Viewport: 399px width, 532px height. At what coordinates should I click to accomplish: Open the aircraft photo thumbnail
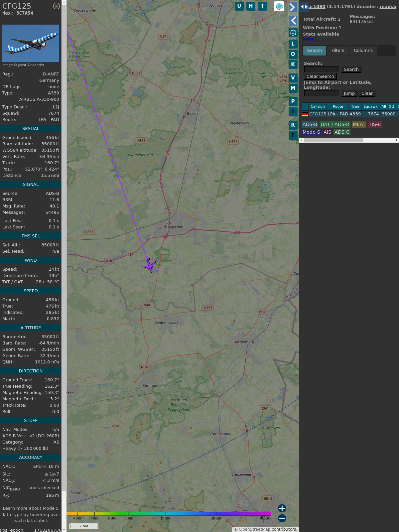31,43
